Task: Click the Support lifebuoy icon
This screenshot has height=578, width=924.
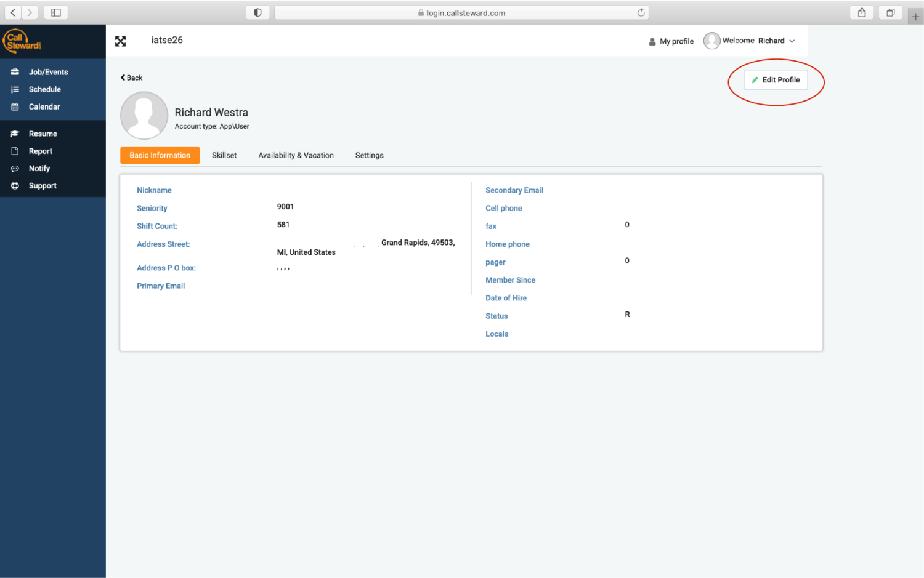Action: (15, 186)
